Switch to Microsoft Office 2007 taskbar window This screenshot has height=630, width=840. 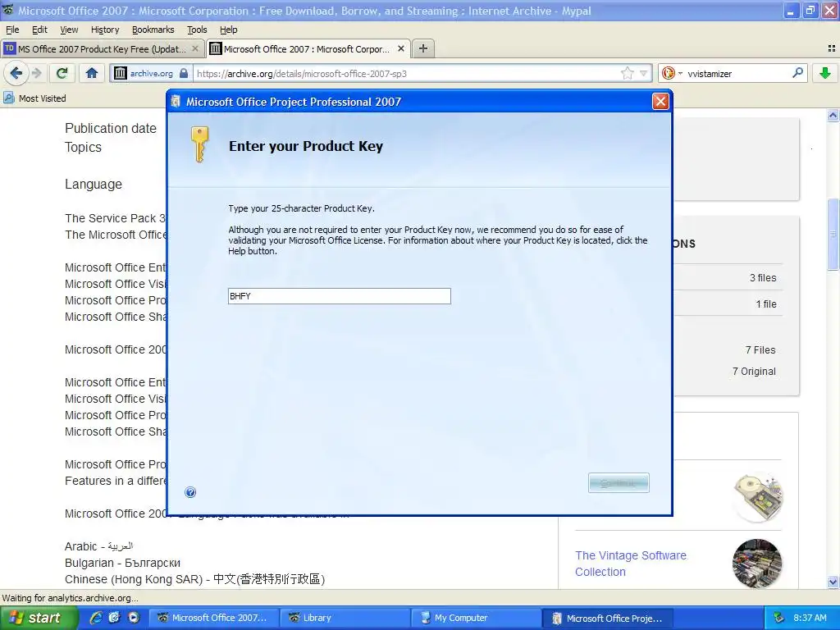213,618
